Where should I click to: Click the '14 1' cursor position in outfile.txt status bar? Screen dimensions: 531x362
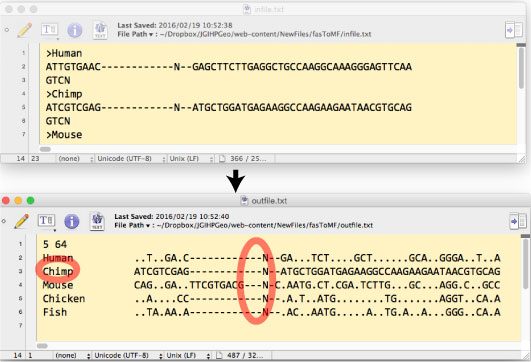pos(22,355)
